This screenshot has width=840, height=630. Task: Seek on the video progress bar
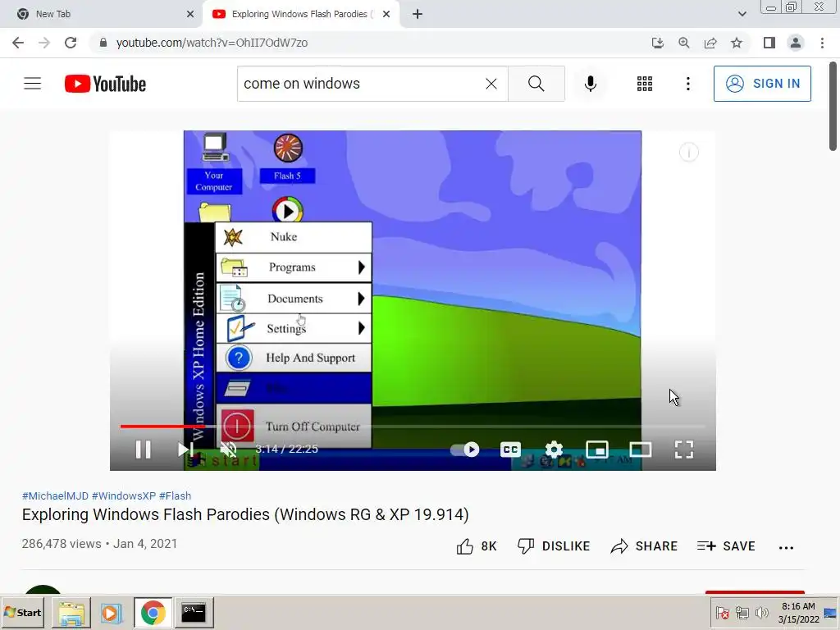(413, 427)
